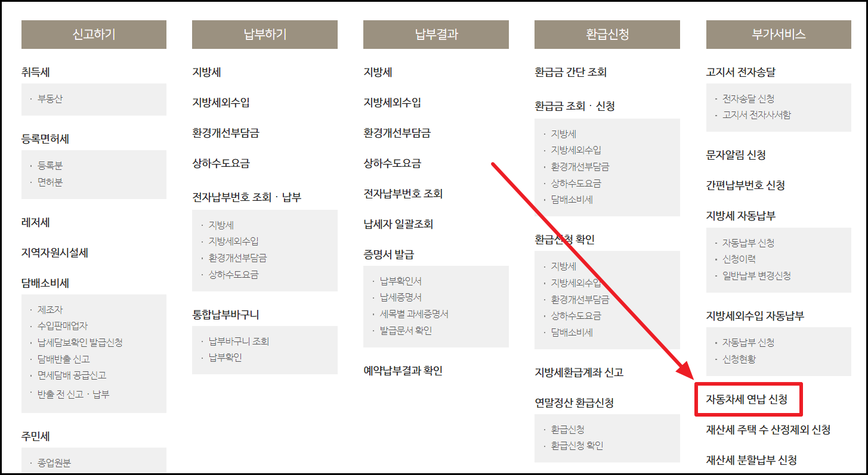Open the 신고하기 menu header

(x=94, y=35)
